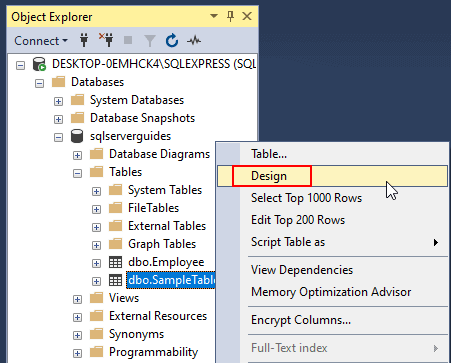Expand the System Tables folder

(96, 191)
